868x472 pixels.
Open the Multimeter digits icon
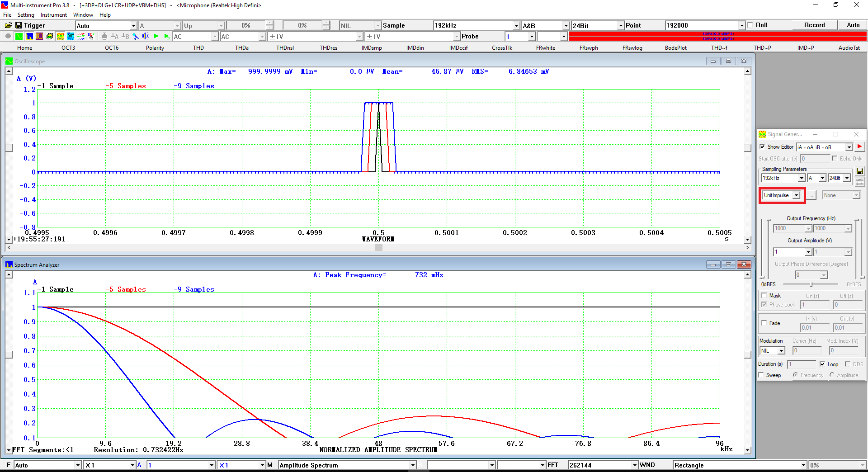tap(39, 36)
